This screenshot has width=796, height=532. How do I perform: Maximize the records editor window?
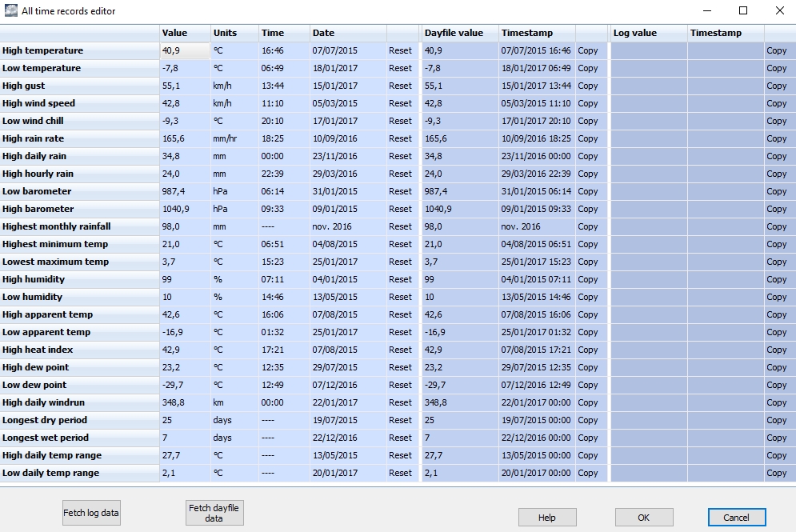(x=743, y=11)
